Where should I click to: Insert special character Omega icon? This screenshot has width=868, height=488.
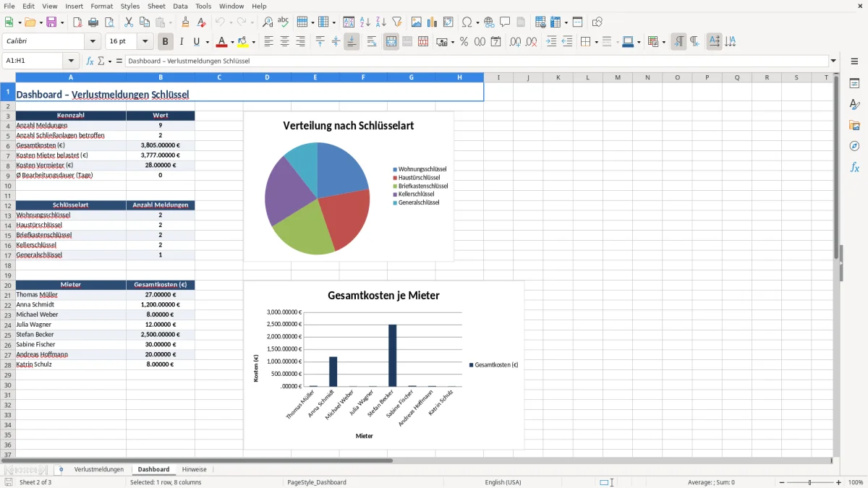tap(467, 22)
